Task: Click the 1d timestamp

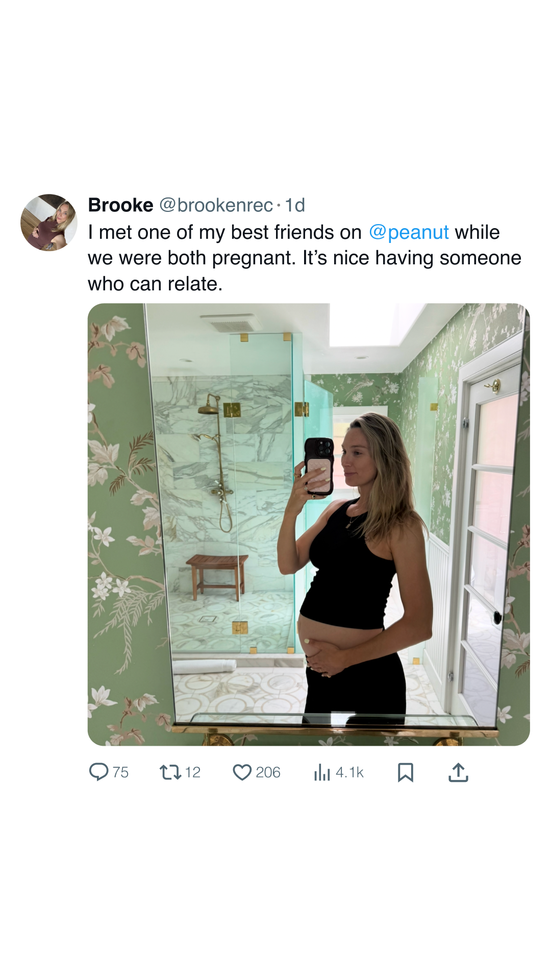Action: tap(295, 205)
